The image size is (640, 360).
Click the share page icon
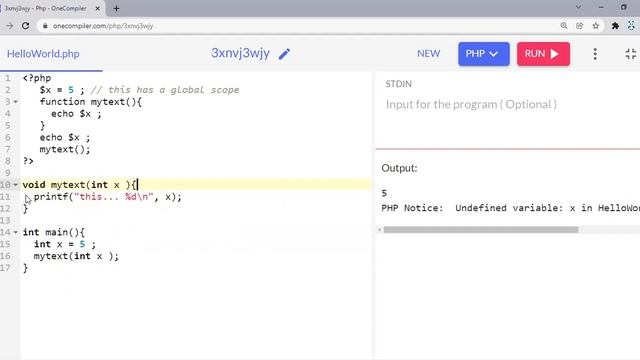(x=580, y=26)
